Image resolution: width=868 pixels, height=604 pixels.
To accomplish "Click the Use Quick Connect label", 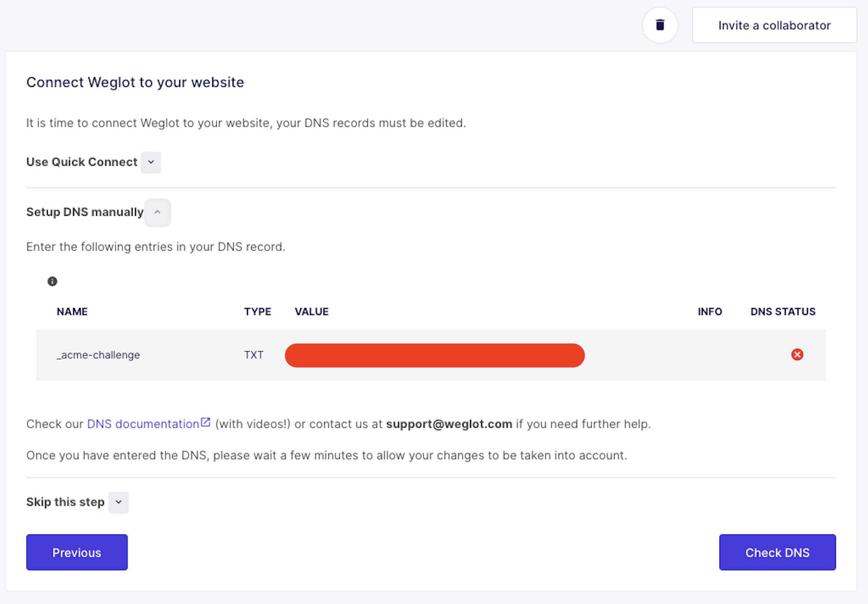I will point(82,162).
